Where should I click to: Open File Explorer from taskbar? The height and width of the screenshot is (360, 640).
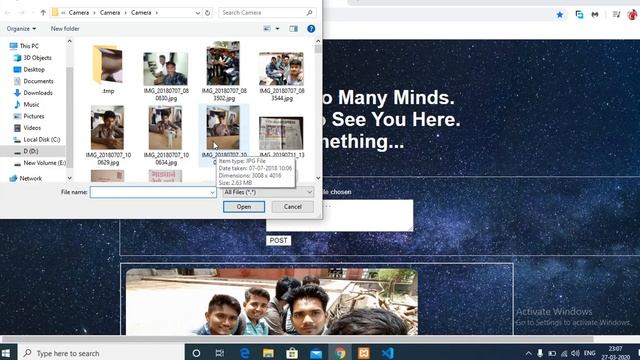(268, 353)
